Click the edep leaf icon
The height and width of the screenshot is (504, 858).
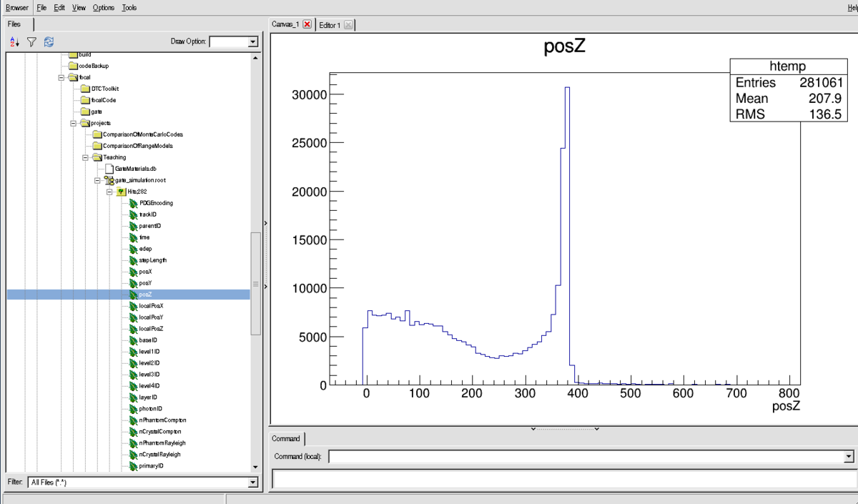tap(133, 249)
